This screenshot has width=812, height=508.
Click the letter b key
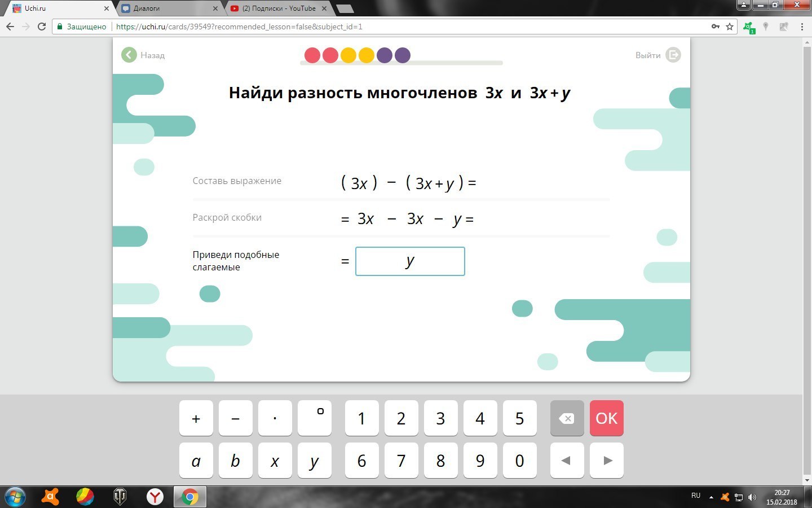click(x=236, y=461)
